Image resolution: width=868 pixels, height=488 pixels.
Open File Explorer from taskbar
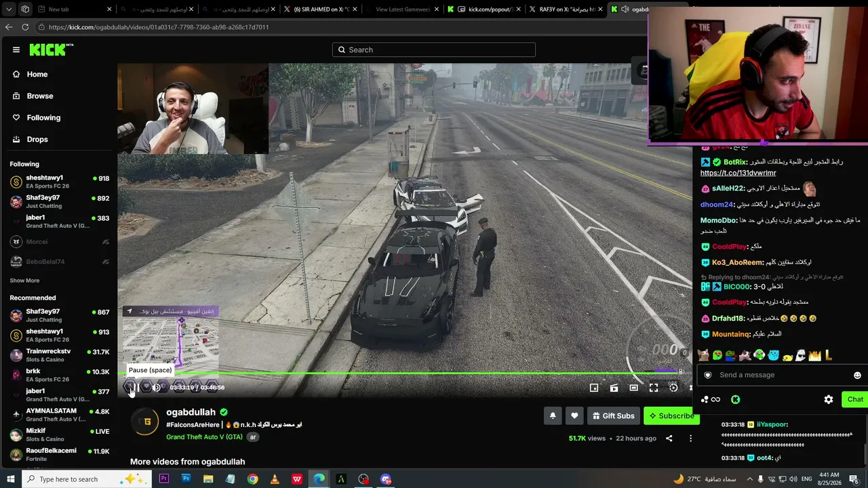point(208,479)
